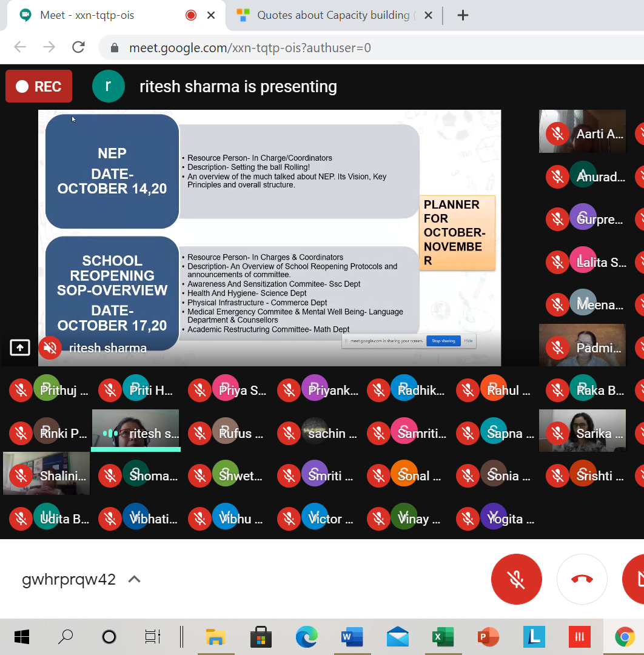Image resolution: width=644 pixels, height=655 pixels.
Task: Select ritesh s speaking participant tile
Action: [x=136, y=431]
